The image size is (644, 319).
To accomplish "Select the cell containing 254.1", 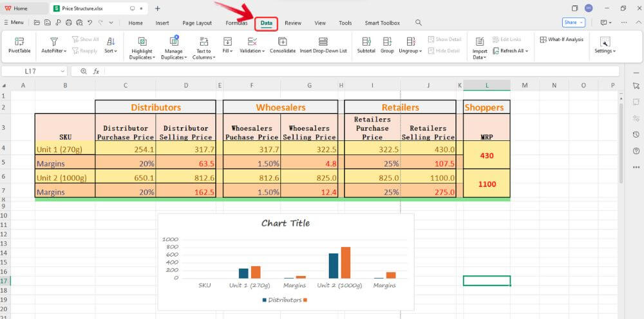I will click(126, 149).
